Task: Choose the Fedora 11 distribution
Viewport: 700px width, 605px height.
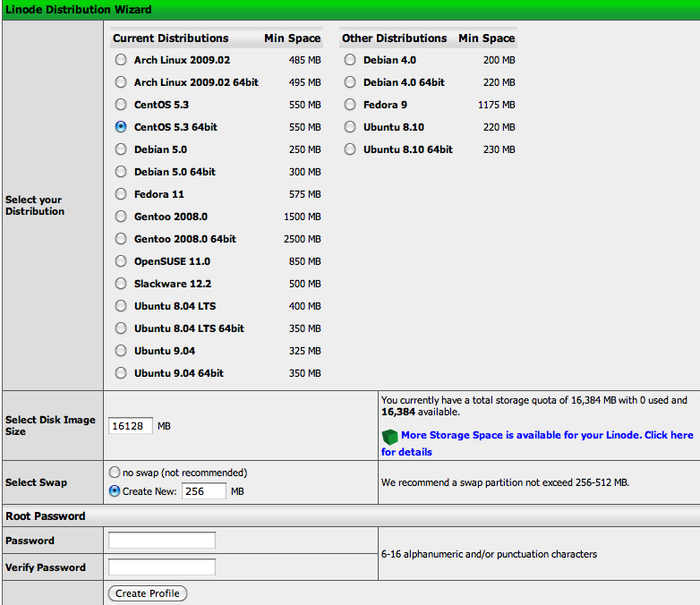Action: click(x=121, y=194)
